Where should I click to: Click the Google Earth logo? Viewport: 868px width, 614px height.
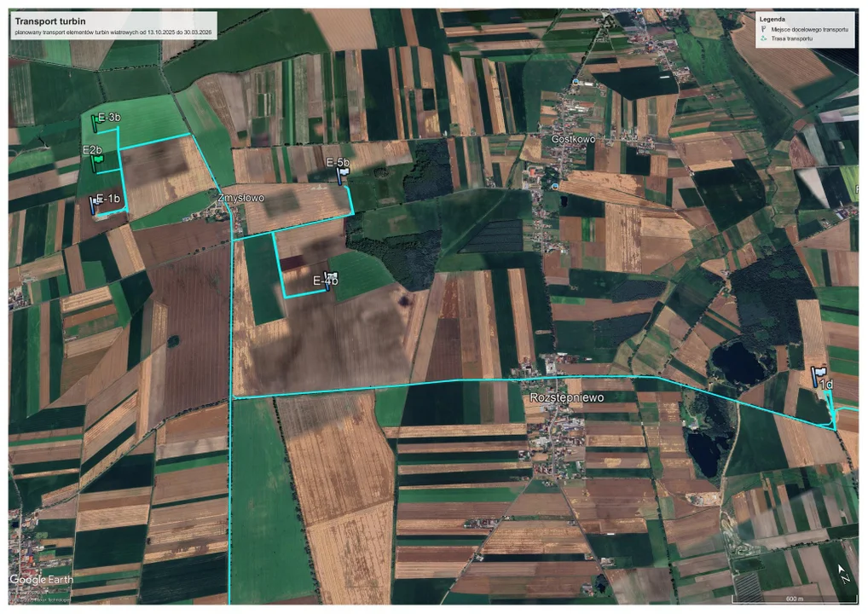[41, 580]
